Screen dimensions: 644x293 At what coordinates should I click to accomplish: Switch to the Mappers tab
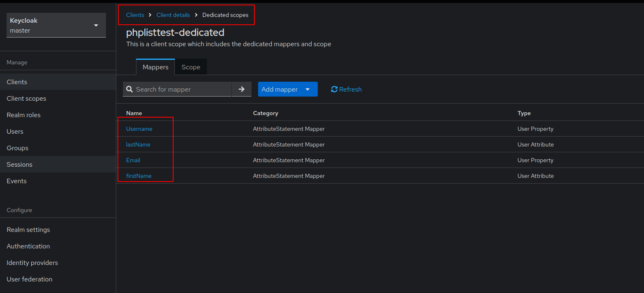[155, 67]
